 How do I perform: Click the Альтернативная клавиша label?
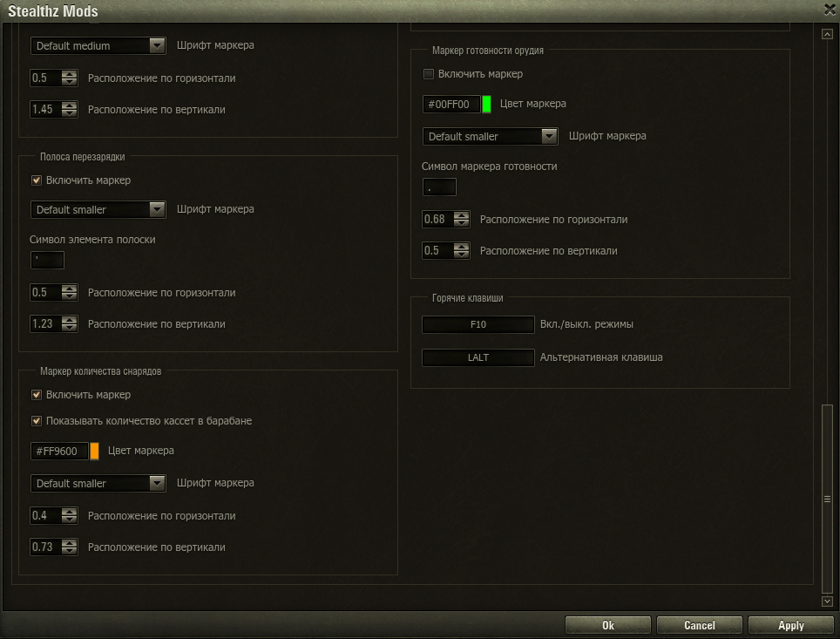pos(601,357)
